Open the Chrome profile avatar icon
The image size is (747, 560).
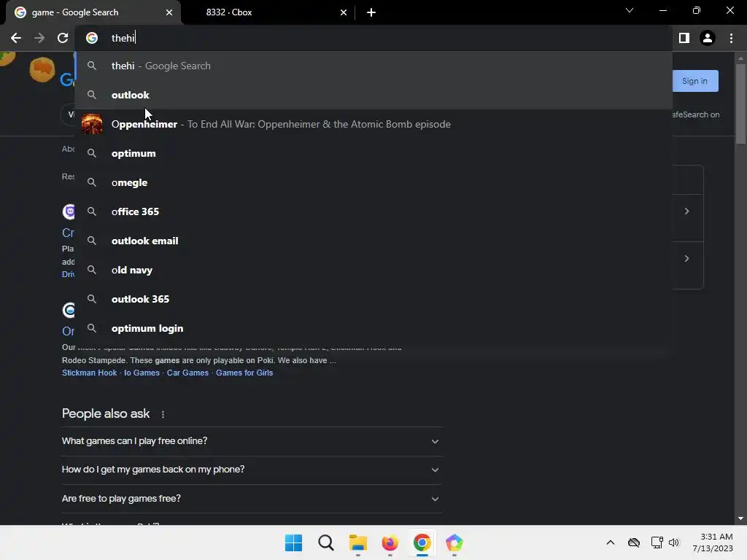coord(708,38)
